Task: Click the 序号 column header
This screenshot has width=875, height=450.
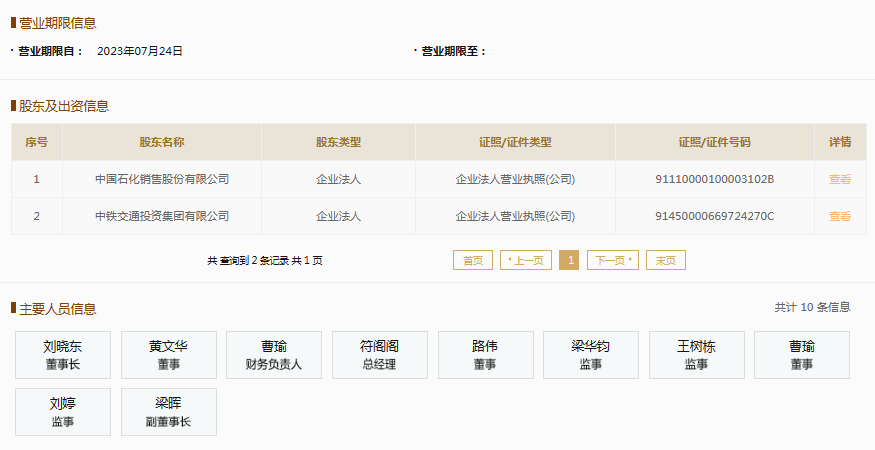Action: point(36,142)
